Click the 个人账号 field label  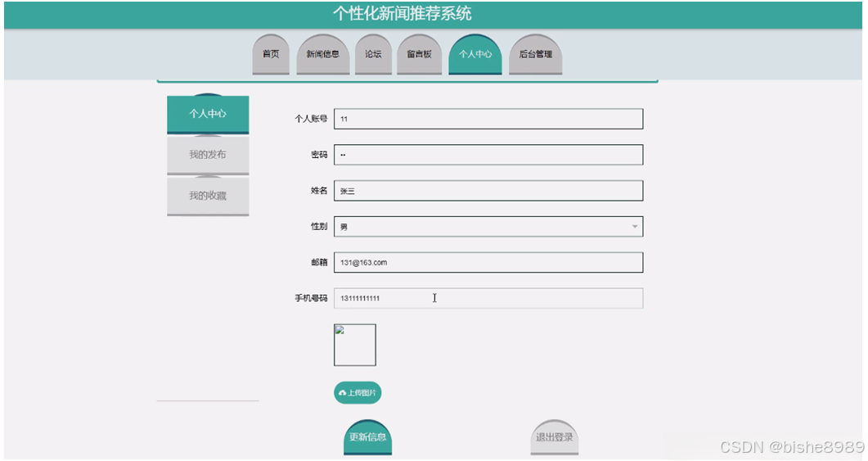[x=311, y=119]
